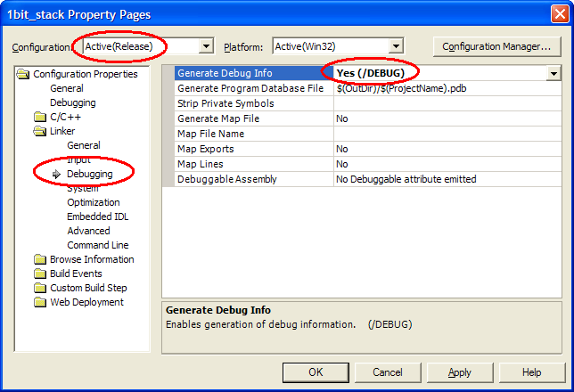
Task: Open the Configuration Properties folder icon
Action: click(x=24, y=75)
